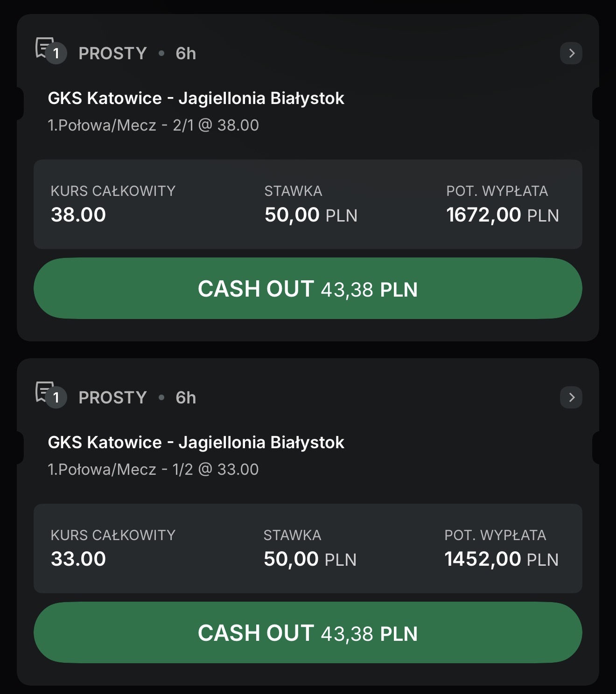Click the PROSTY label on the 33.00 coupon
The height and width of the screenshot is (694, 616).
(112, 398)
